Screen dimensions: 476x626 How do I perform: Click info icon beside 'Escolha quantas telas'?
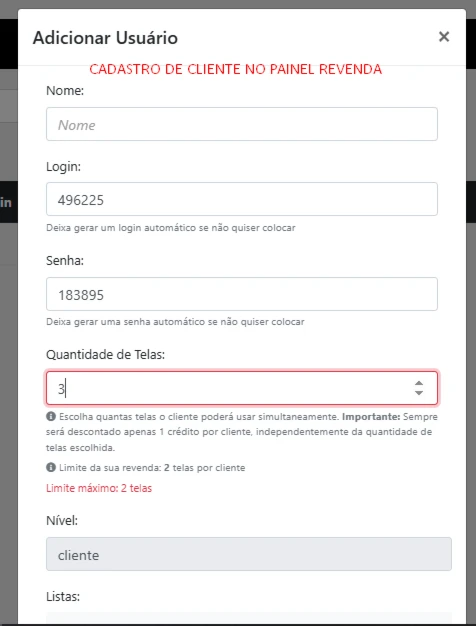pyautogui.click(x=51, y=416)
